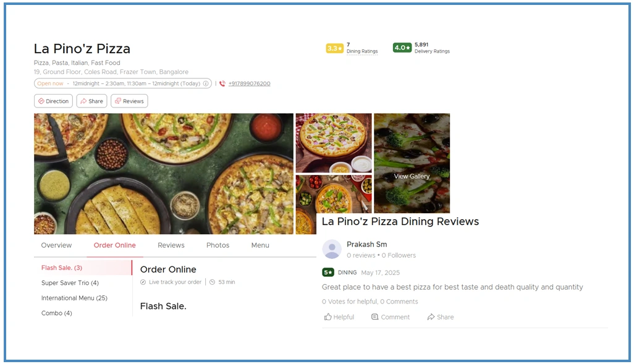Click the 53 min delivery time
This screenshot has height=364, width=634.
coord(227,282)
